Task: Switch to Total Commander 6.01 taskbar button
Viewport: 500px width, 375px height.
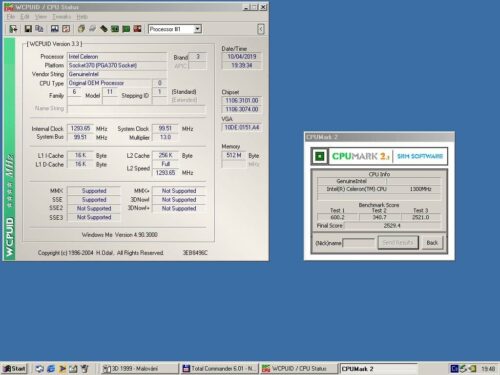Action: (x=220, y=369)
